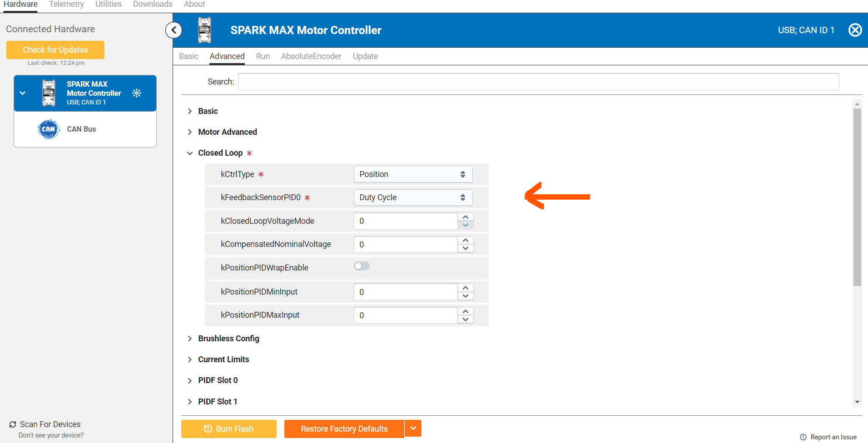Click the scrollbar up arrow

[x=857, y=104]
